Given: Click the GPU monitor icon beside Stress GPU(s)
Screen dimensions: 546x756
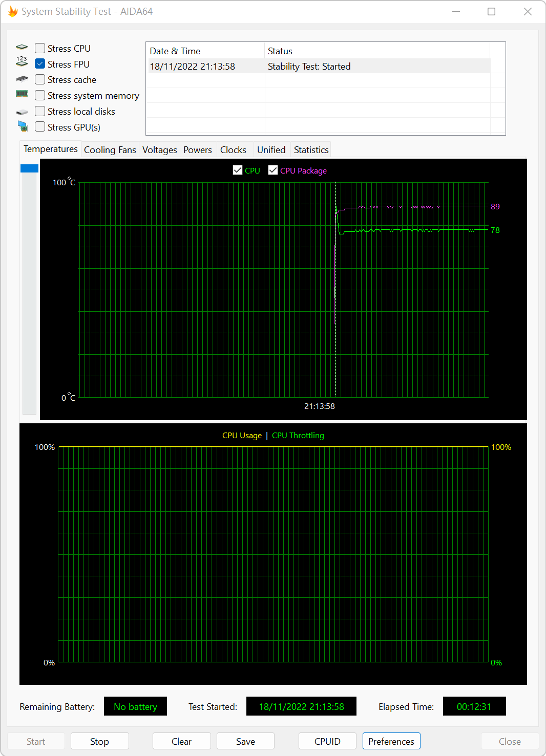Looking at the screenshot, I should tap(23, 126).
